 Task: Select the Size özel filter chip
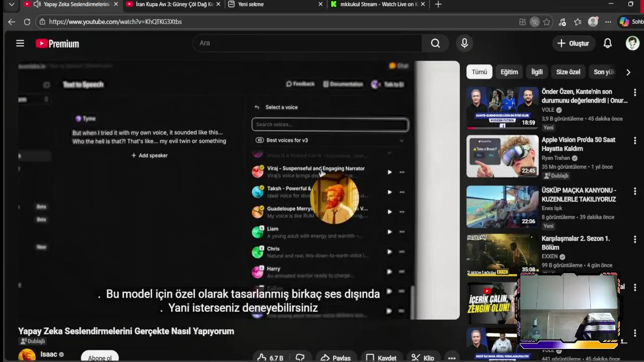point(568,72)
